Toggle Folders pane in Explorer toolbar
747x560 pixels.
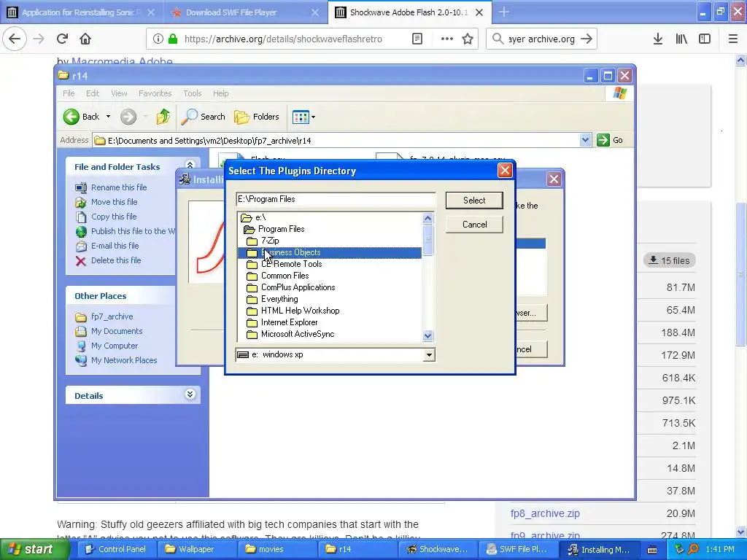257,117
